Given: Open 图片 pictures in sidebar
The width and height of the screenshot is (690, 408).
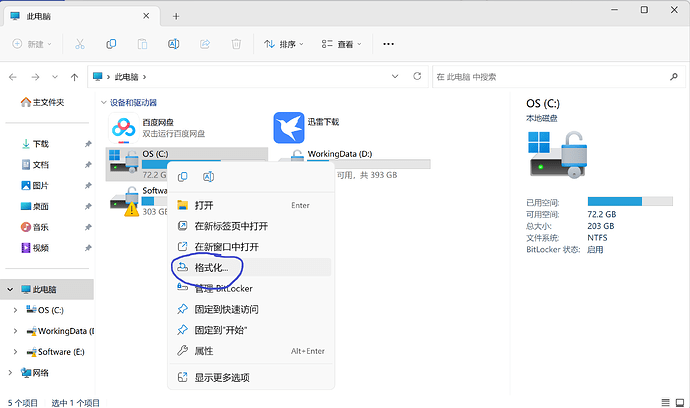Looking at the screenshot, I should 35,185.
